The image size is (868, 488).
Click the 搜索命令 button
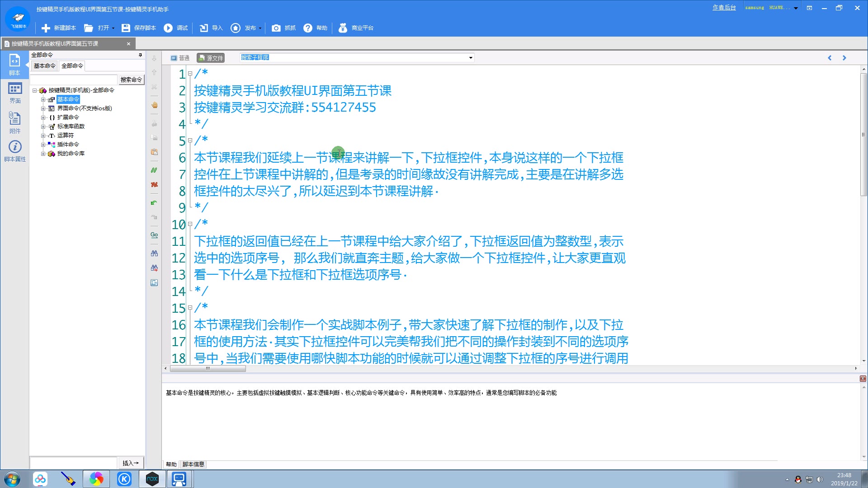click(x=131, y=80)
